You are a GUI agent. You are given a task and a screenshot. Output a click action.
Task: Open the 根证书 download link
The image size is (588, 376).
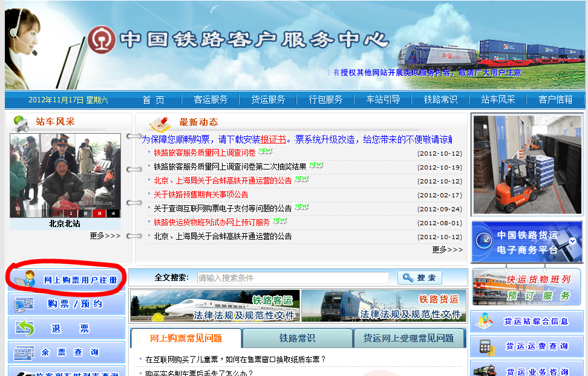[x=273, y=140]
